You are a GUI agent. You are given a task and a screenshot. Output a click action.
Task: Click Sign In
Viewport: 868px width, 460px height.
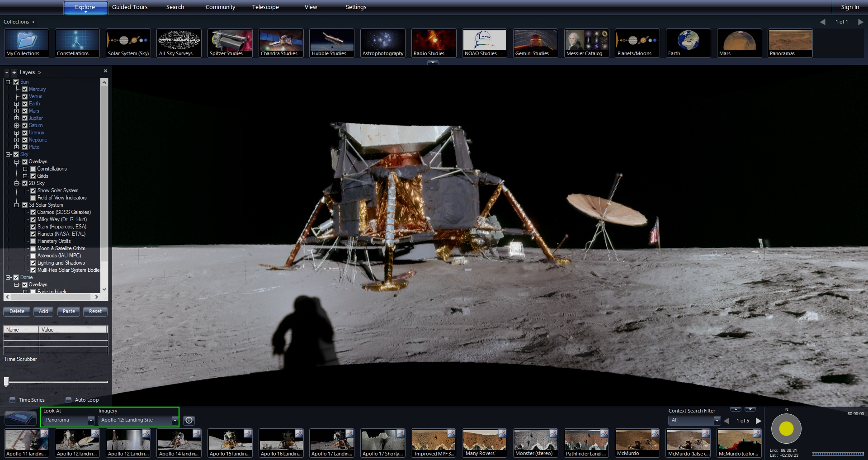(850, 7)
